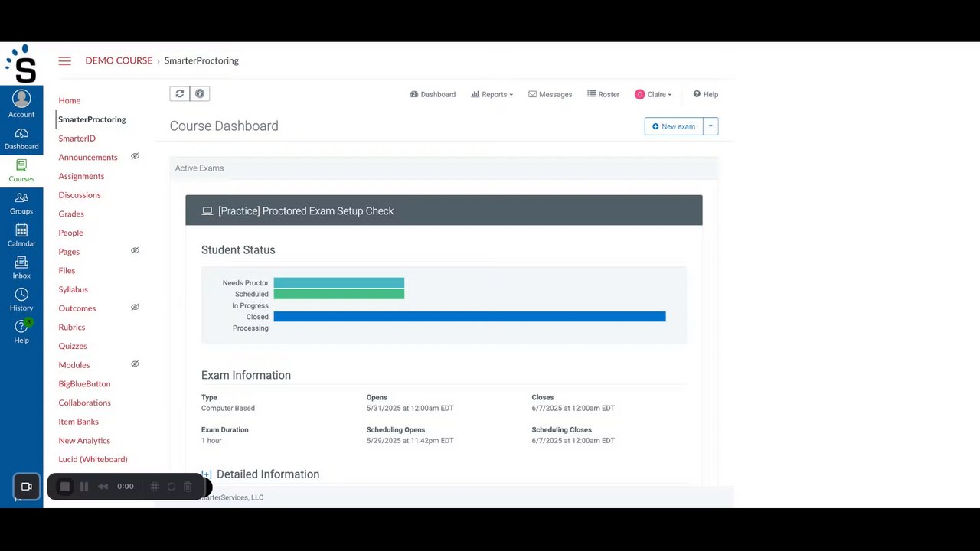Click the laptop icon in exam header
Image resolution: width=980 pixels, height=551 pixels.
click(x=207, y=211)
